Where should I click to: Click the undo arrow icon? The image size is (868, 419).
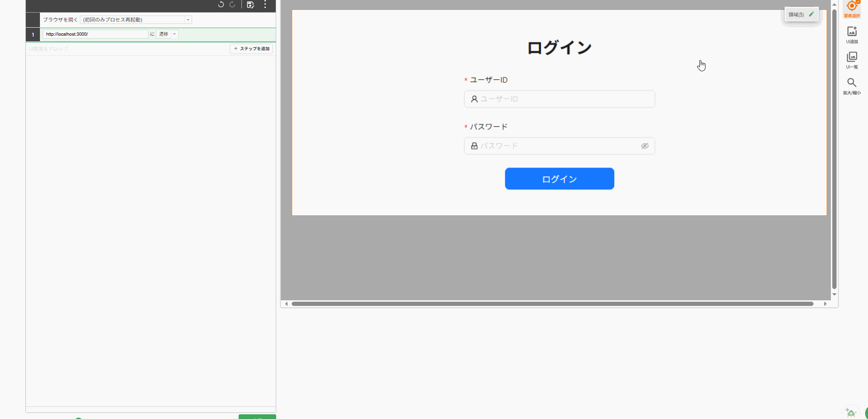tap(221, 5)
